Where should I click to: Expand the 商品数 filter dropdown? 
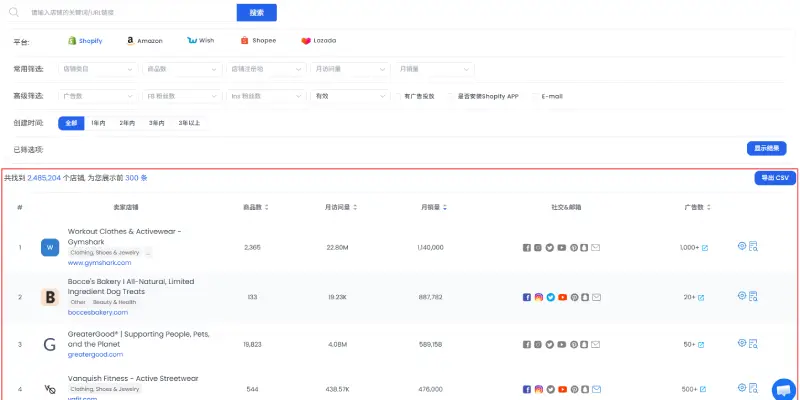182,69
